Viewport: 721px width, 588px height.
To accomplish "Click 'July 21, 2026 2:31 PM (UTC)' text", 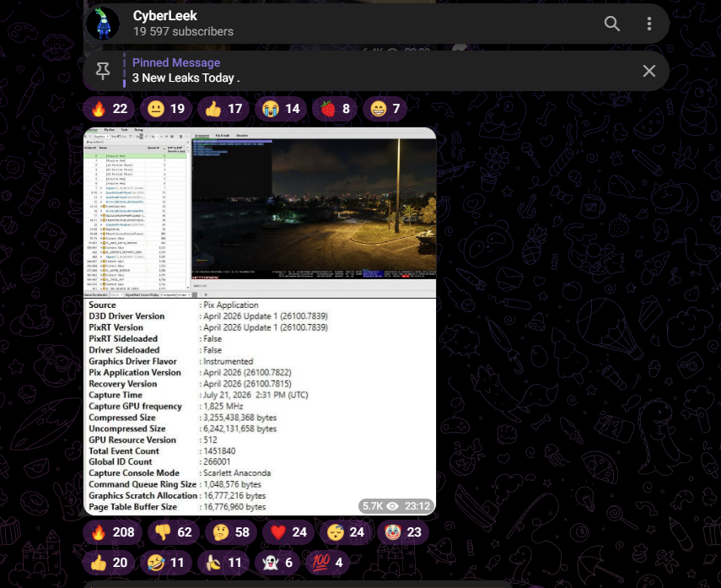I will tap(256, 395).
